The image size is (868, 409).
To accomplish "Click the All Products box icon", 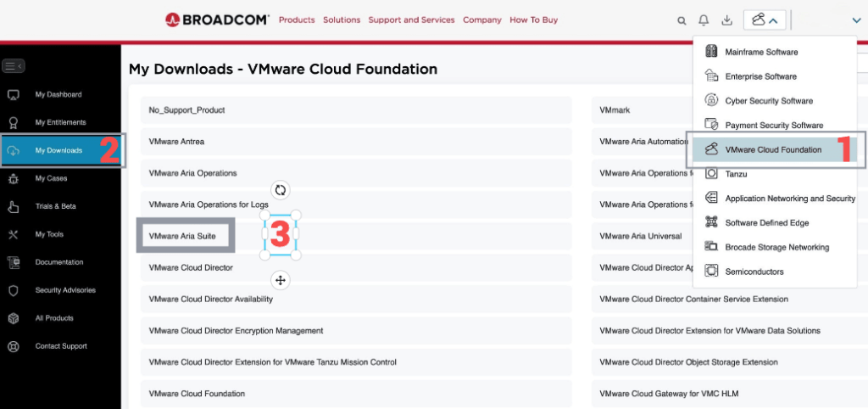I will tap(14, 319).
